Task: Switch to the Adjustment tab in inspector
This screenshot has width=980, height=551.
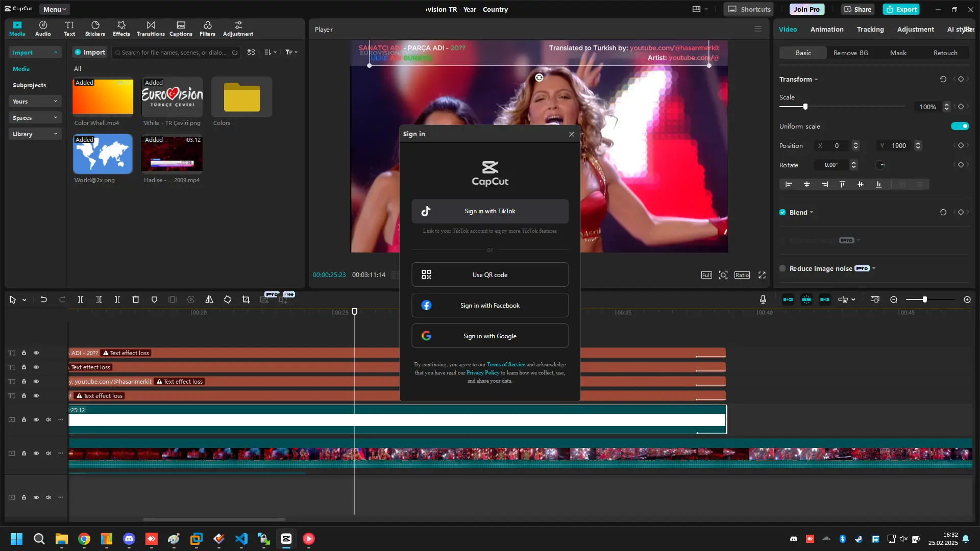Action: click(x=916, y=29)
